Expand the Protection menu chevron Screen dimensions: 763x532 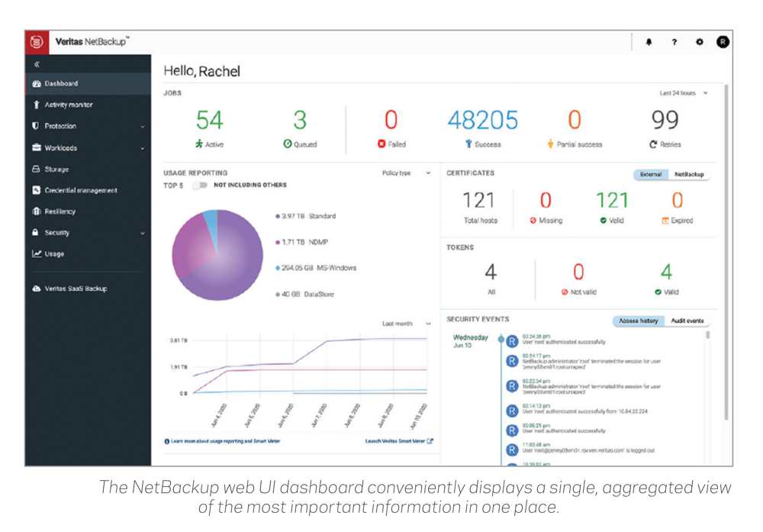(143, 127)
